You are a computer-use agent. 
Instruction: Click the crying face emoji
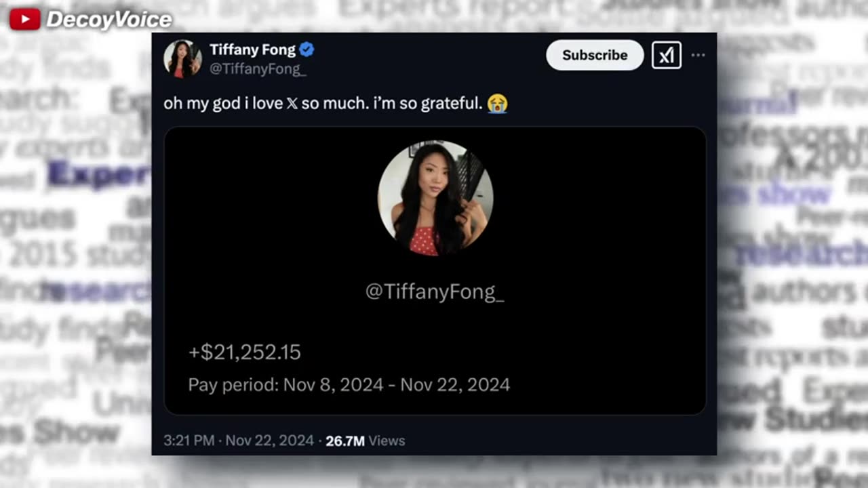[497, 104]
